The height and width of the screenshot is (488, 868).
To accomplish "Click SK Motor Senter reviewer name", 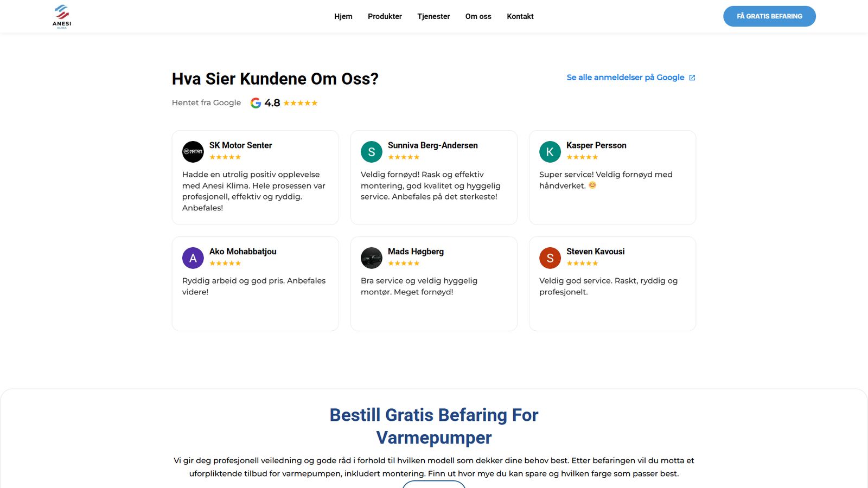I will tap(241, 145).
